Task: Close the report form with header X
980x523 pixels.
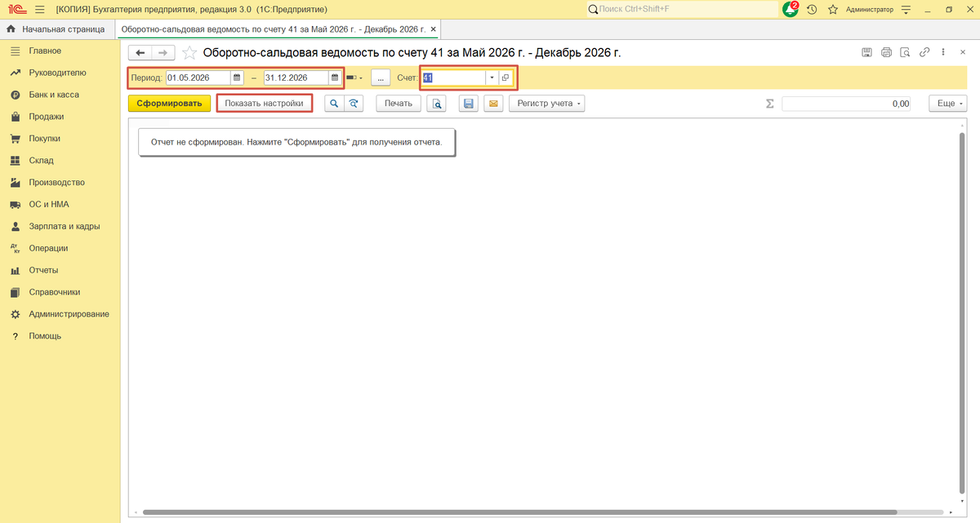Action: tap(961, 52)
